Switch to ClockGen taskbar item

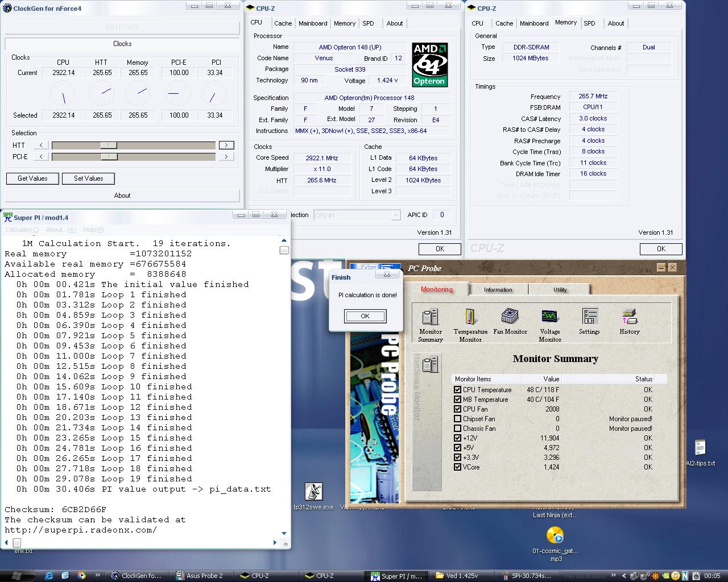point(138,576)
